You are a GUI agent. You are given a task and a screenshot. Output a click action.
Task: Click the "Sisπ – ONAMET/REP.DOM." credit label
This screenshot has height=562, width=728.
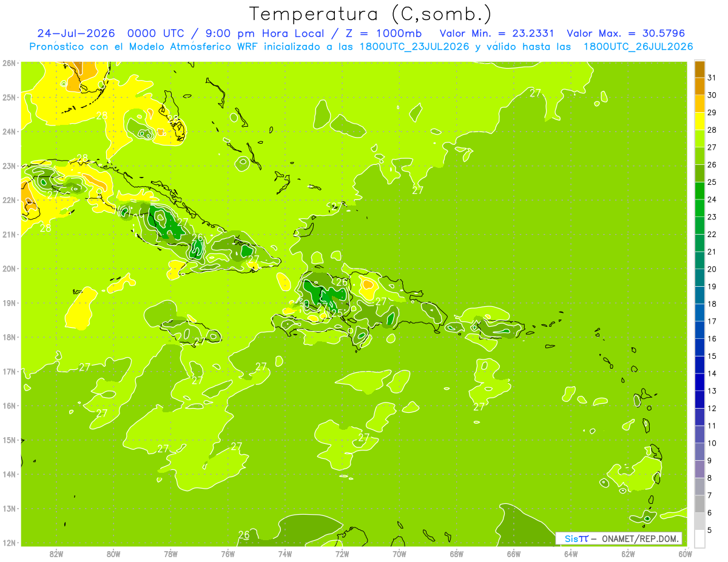click(619, 538)
